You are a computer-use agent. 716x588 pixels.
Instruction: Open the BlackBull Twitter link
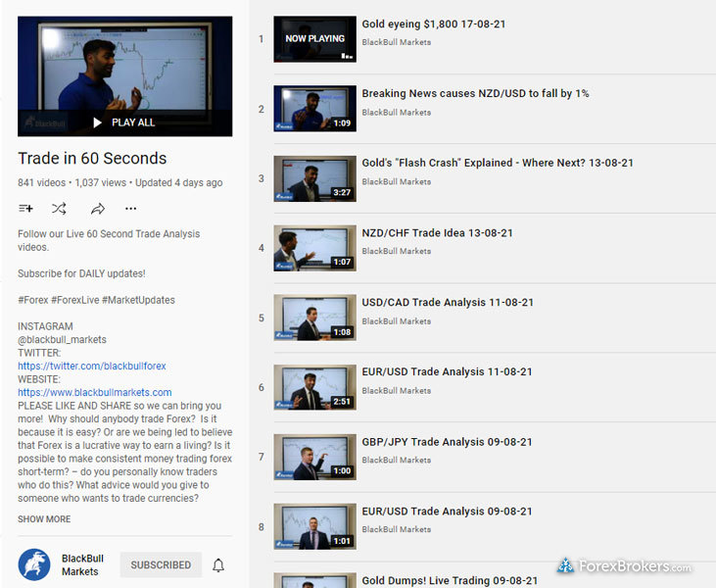(x=92, y=366)
